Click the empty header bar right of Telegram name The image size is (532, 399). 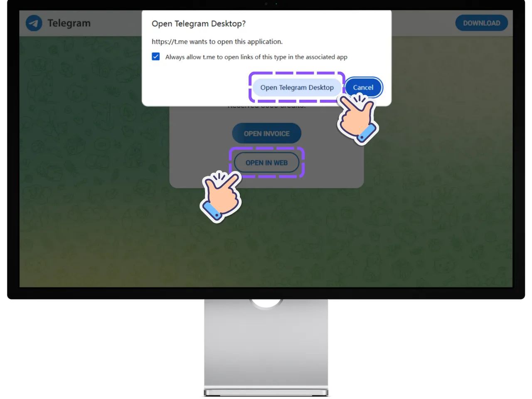[116, 23]
